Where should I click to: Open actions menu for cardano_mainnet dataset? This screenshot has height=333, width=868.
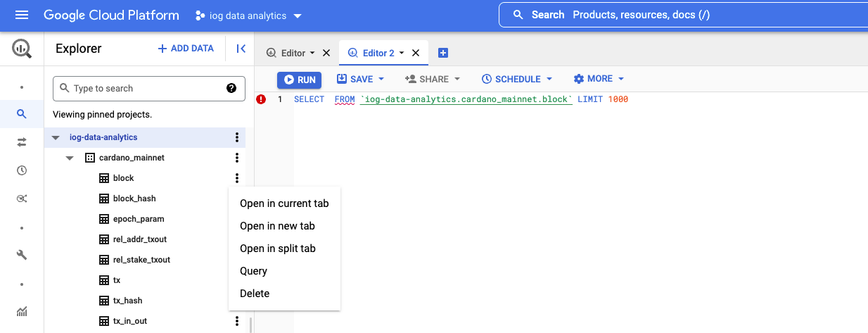tap(237, 158)
